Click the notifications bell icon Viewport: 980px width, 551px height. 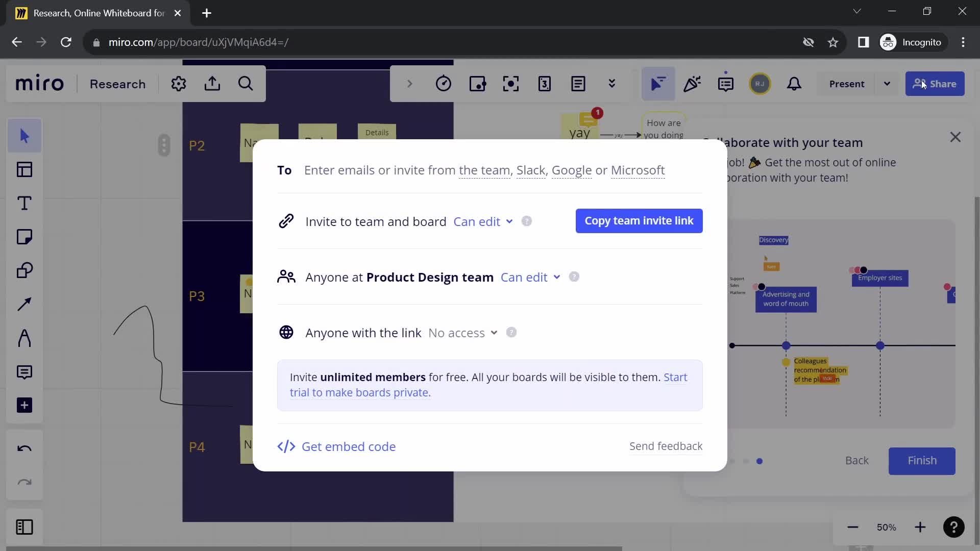pyautogui.click(x=794, y=84)
